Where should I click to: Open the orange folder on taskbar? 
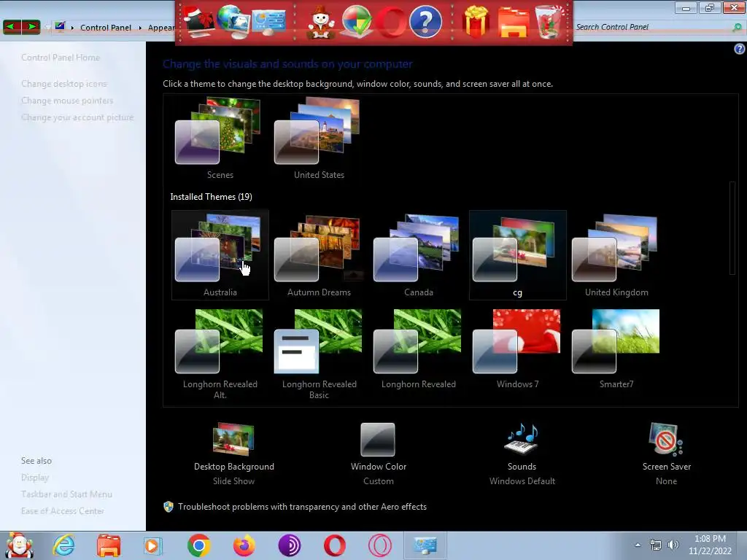coord(109,545)
